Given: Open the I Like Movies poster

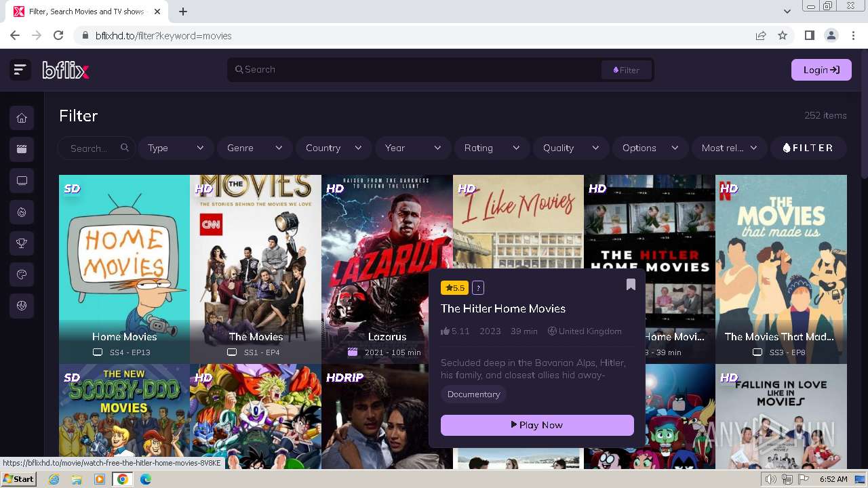Looking at the screenshot, I should click(518, 222).
